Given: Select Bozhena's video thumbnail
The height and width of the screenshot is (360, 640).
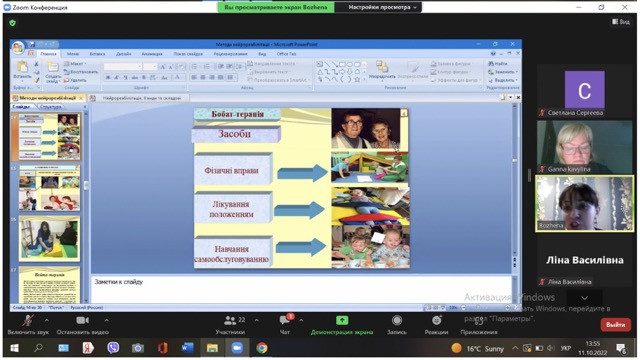Looking at the screenshot, I should (x=585, y=204).
